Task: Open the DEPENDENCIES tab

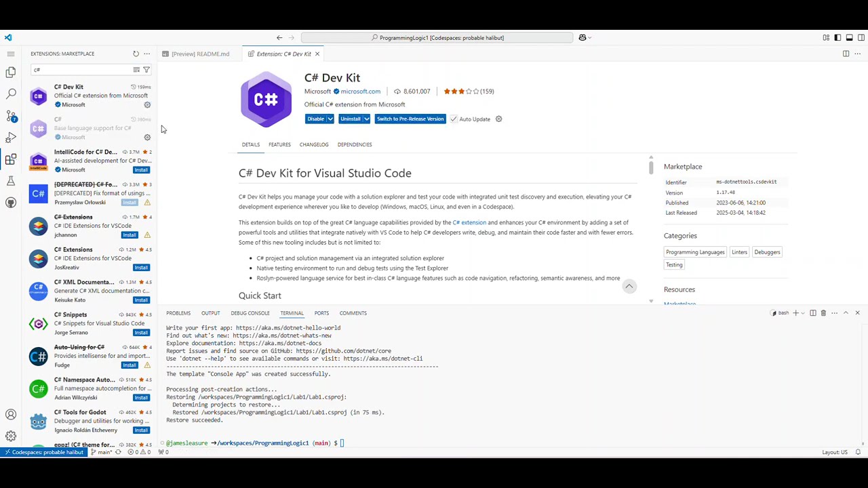Action: [x=355, y=144]
